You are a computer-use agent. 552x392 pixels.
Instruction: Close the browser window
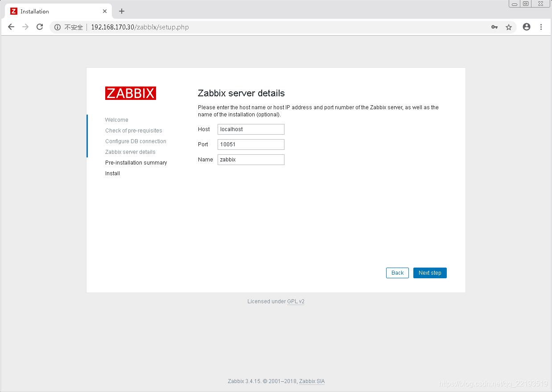coord(540,4)
